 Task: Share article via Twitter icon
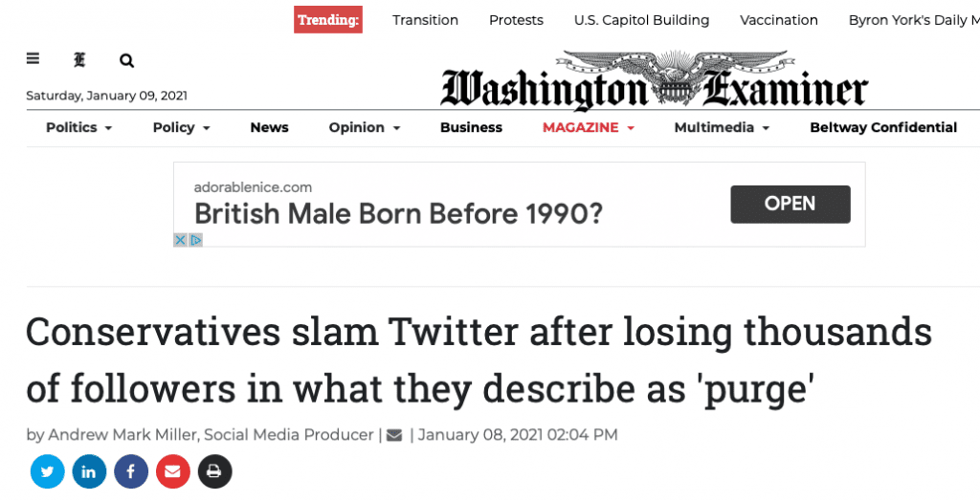tap(48, 471)
